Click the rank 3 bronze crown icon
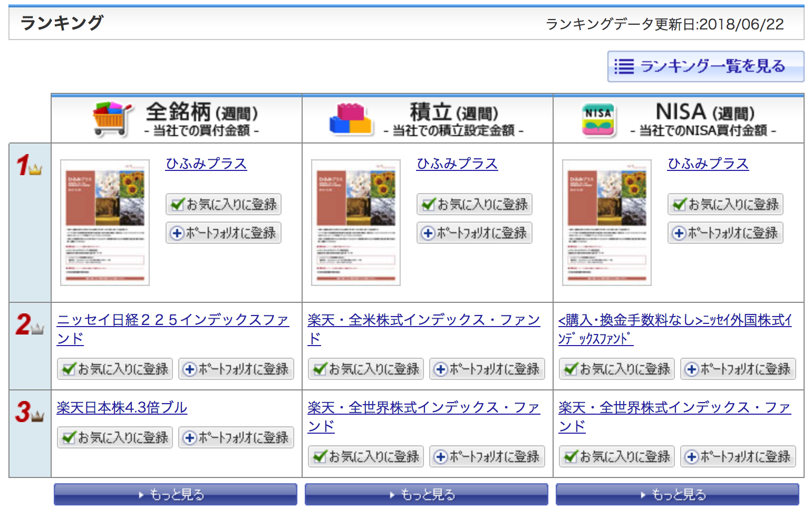Image resolution: width=812 pixels, height=516 pixels. coord(37,417)
